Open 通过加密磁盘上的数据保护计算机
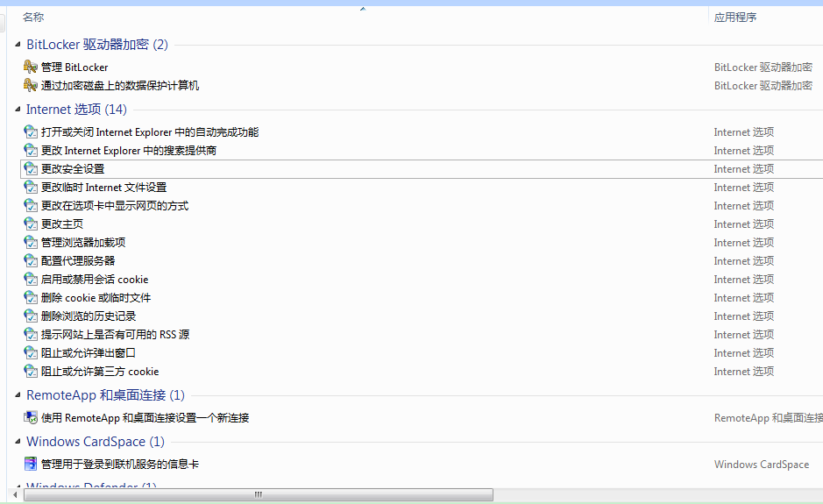Screen dimensions: 823x504 click(120, 86)
